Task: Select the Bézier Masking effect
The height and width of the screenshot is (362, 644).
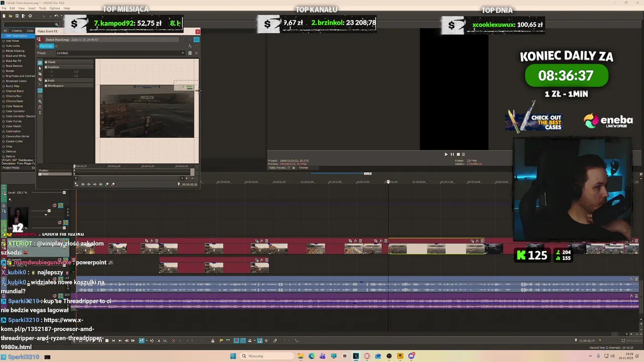Action: tap(15, 51)
